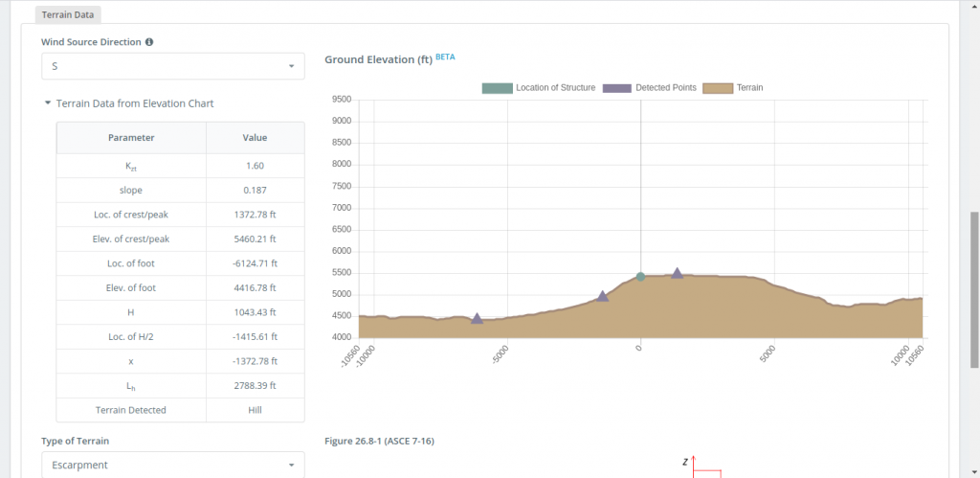Click the Kzt value cell 1.60
Image resolution: width=980 pixels, height=478 pixels.
click(x=255, y=166)
